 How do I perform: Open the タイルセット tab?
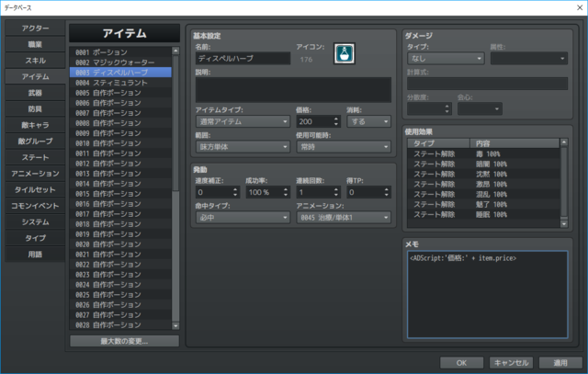pyautogui.click(x=35, y=189)
